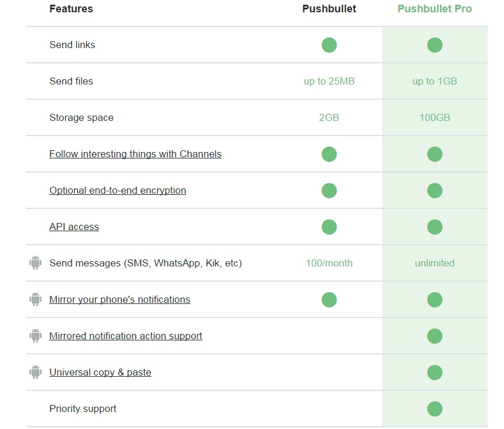Click Android icon beside Universal copy & paste
The height and width of the screenshot is (429, 504).
tap(35, 371)
